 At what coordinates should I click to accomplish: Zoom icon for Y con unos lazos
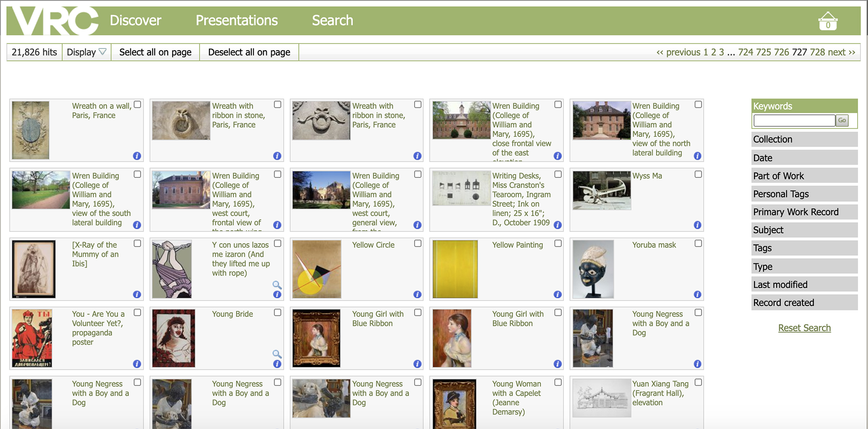(x=277, y=285)
